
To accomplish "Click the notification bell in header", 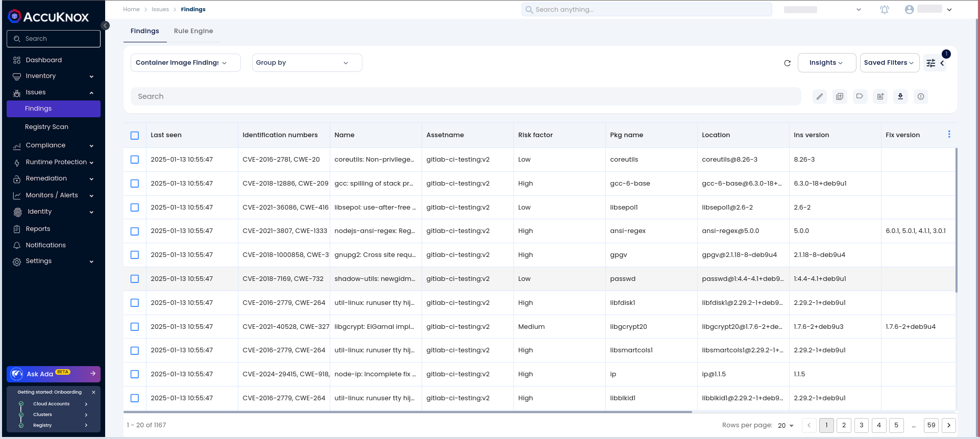I will click(885, 10).
